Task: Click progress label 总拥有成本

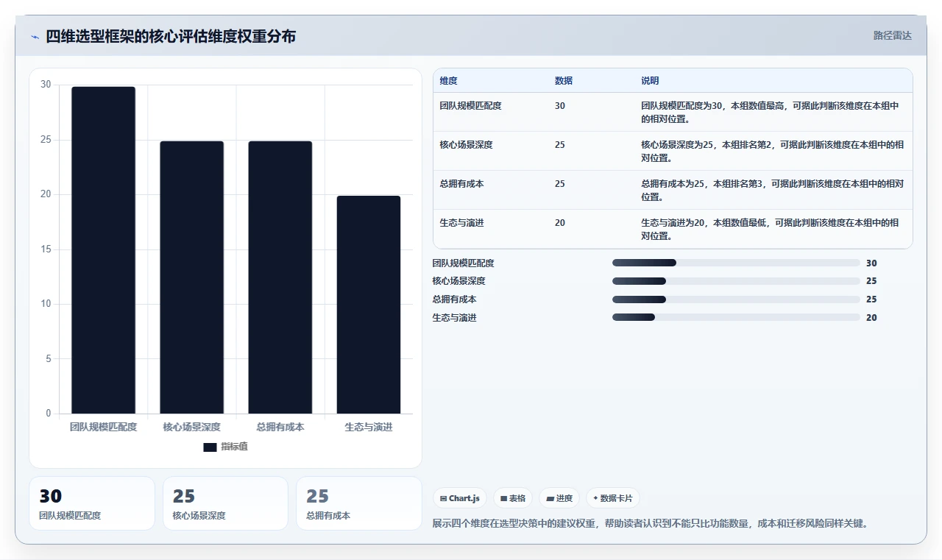Action: (x=455, y=300)
